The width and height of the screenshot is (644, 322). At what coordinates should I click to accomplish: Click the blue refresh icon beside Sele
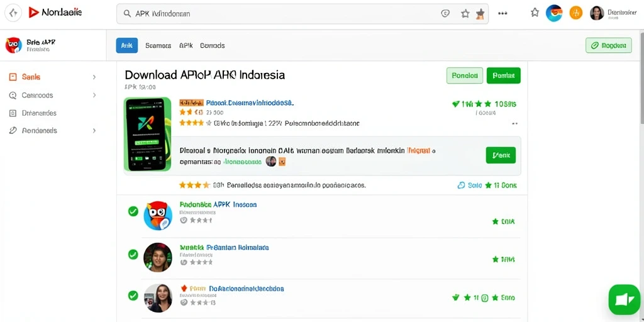click(461, 186)
